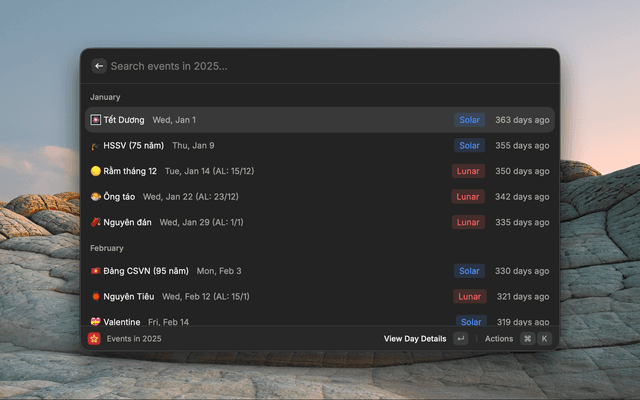Click the Solar tag on Tết Dương

[469, 120]
